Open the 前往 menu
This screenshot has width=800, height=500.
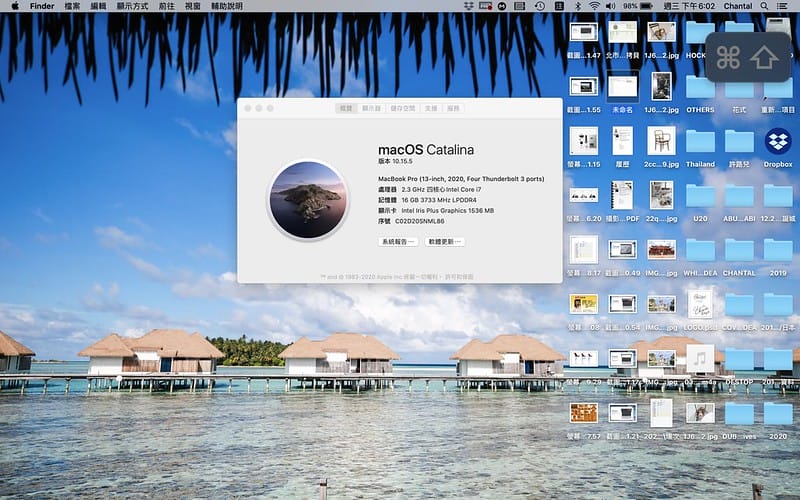pyautogui.click(x=167, y=6)
